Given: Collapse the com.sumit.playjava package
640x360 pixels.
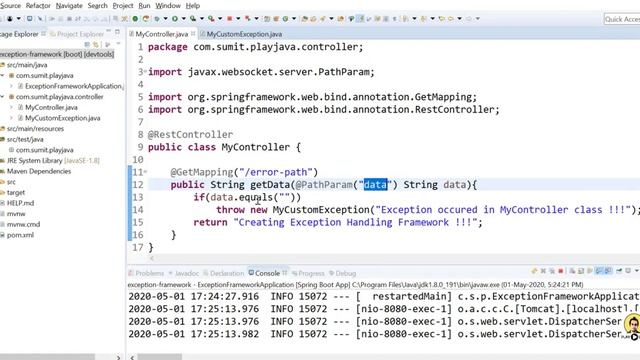Looking at the screenshot, I should click(2, 76).
